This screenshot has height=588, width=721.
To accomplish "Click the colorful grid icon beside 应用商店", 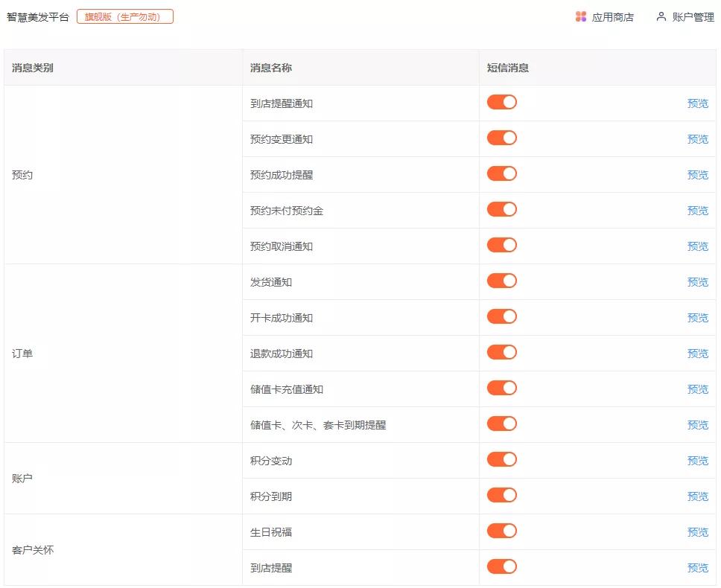I will (581, 16).
